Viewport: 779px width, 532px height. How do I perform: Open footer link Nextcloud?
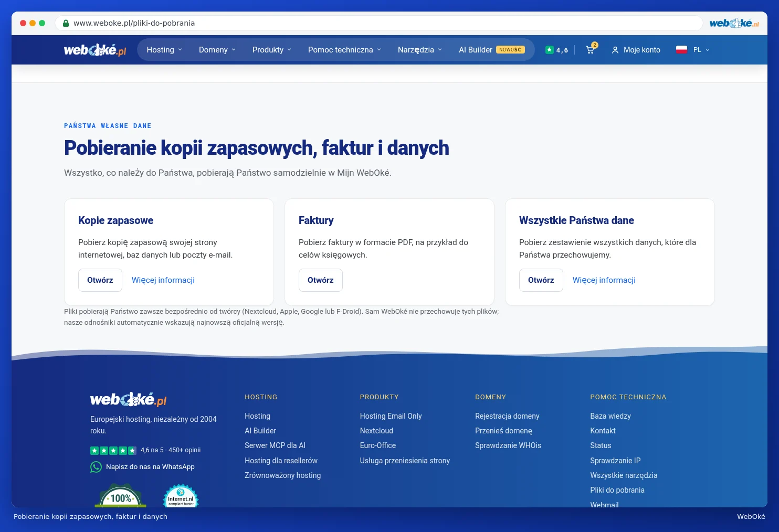[376, 431]
